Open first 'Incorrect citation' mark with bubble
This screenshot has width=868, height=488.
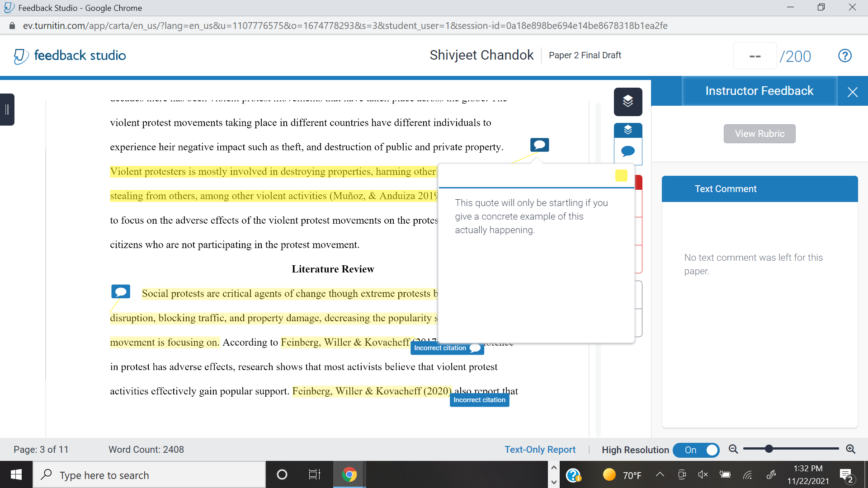pos(447,348)
